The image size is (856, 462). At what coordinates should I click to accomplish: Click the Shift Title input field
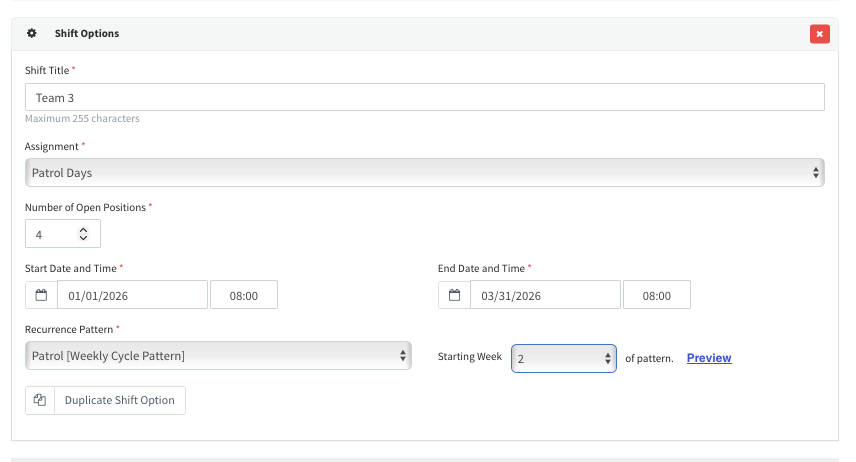coord(424,97)
